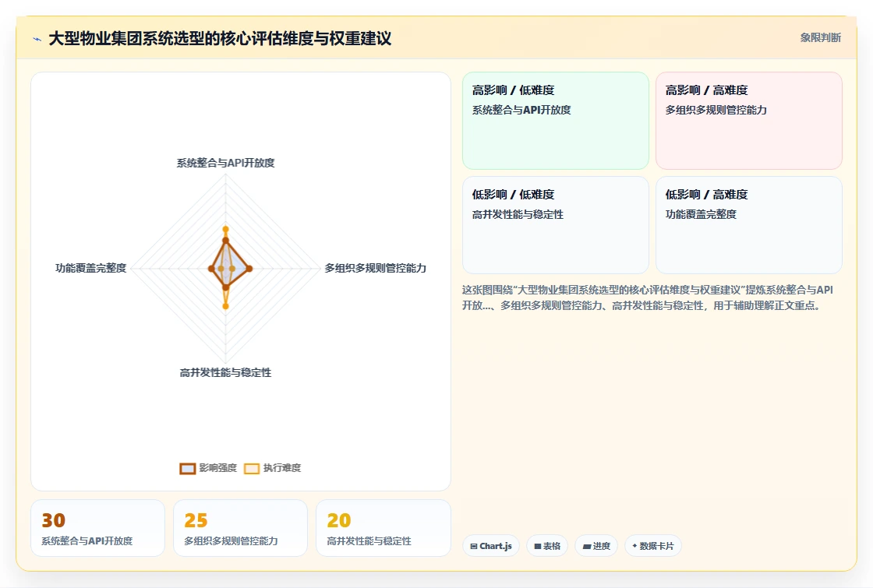Click 系统整合与API开放度 label under 30
The height and width of the screenshot is (588, 873).
click(x=87, y=540)
